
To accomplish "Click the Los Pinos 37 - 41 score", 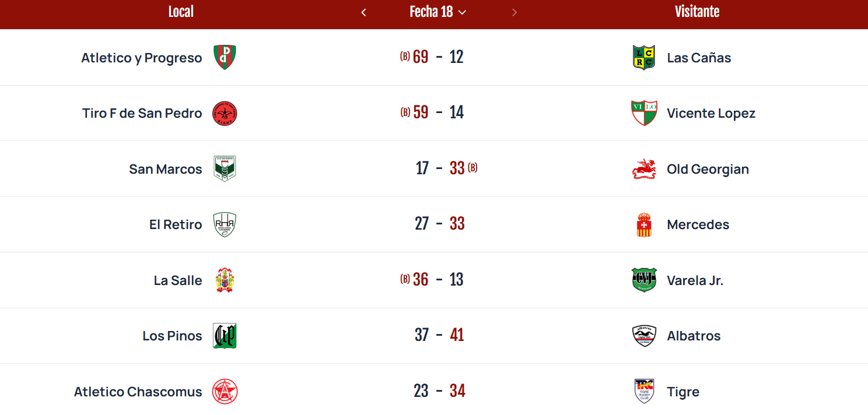I will coord(439,335).
